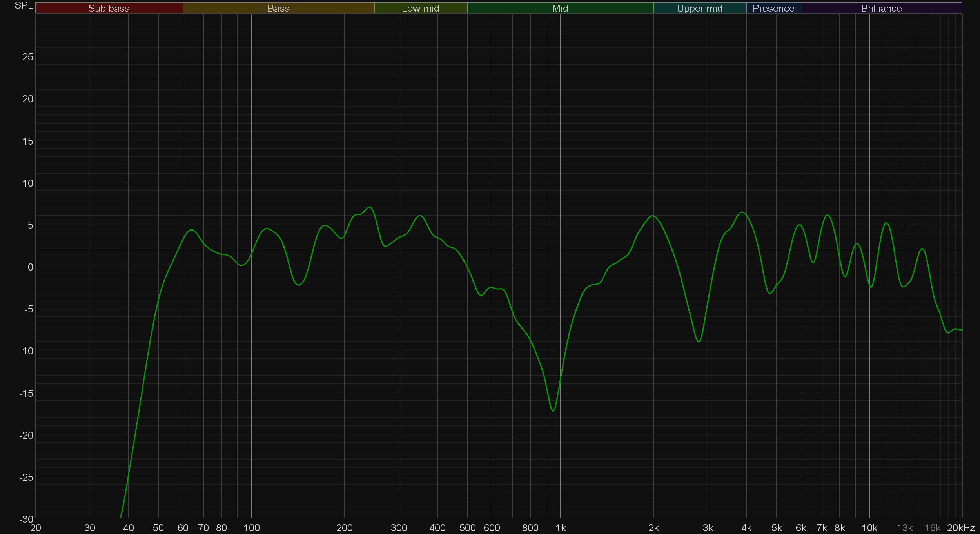Click the curve dip near 3k

(x=699, y=341)
